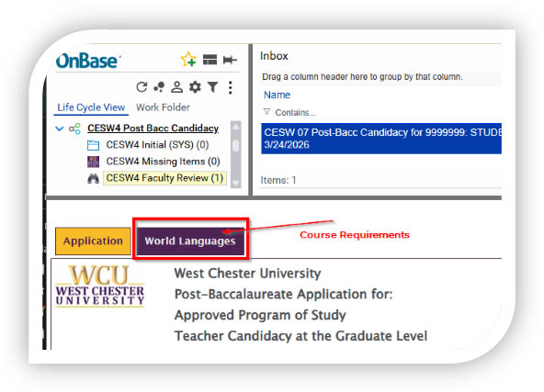Switch to Life Cycle View tab
The width and height of the screenshot is (544, 392).
point(91,107)
